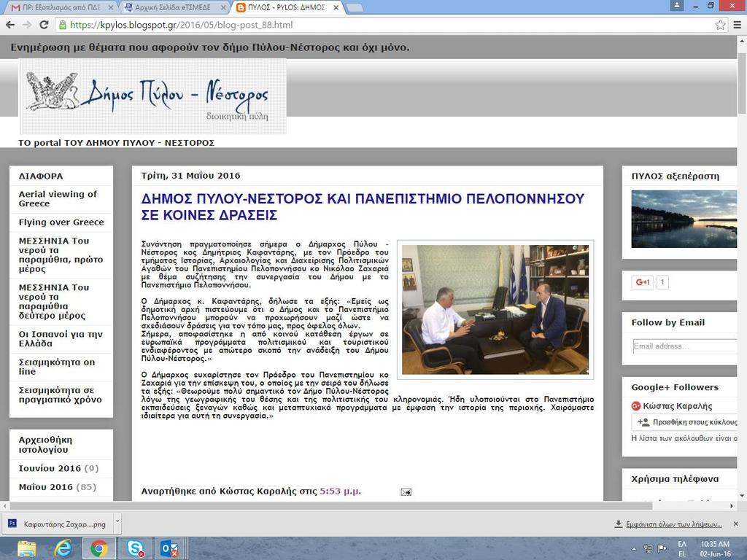Open Μαΐου 2016 archive

45,486
